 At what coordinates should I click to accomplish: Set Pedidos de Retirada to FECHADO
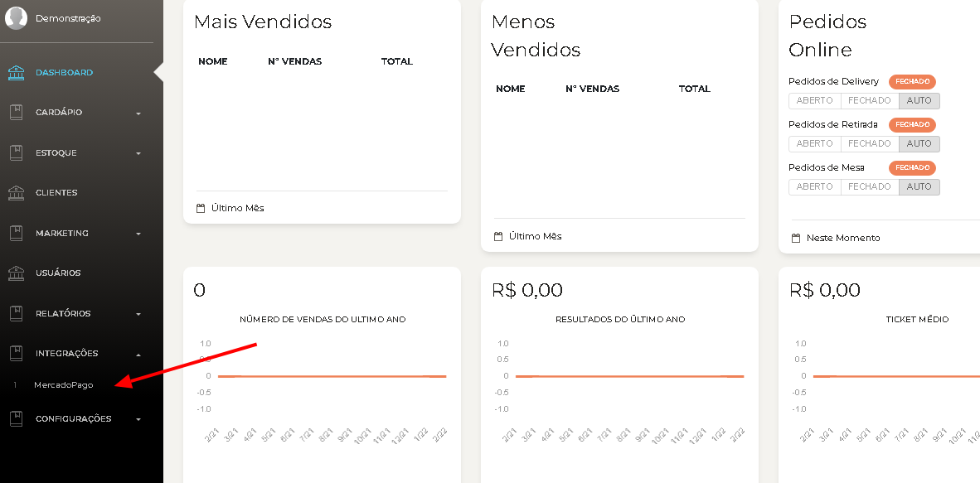pyautogui.click(x=870, y=143)
